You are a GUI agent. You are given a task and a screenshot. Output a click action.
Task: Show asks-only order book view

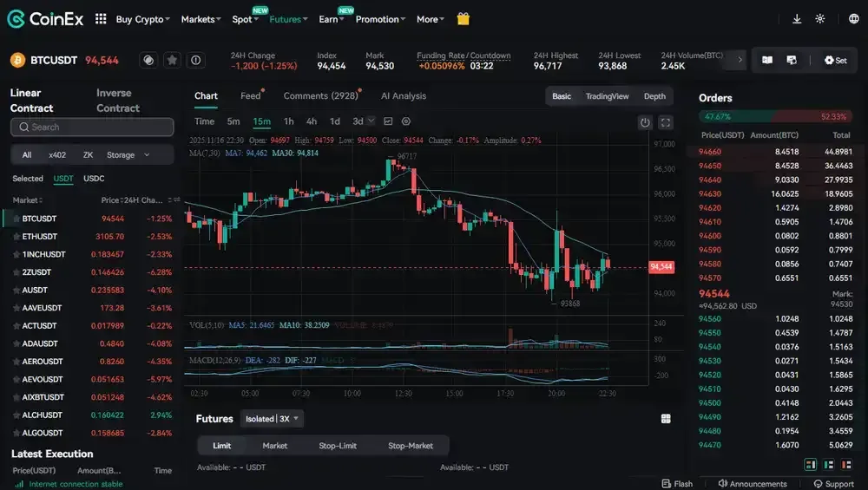[x=846, y=465]
